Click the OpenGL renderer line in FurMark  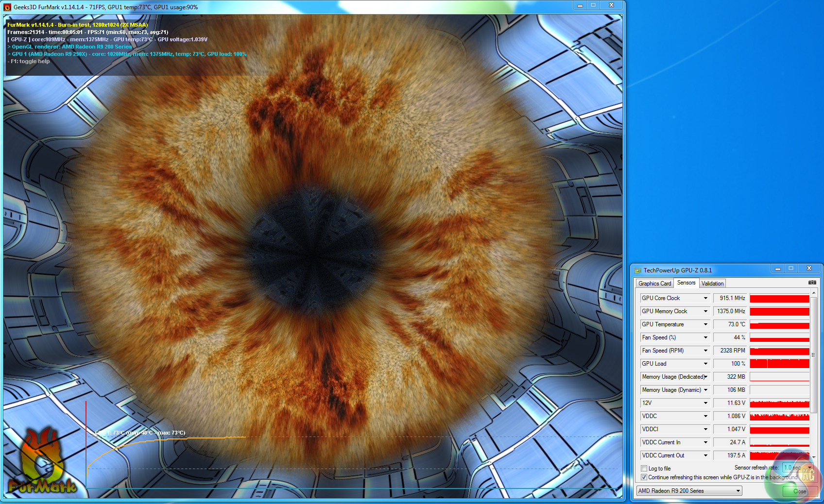[70, 47]
